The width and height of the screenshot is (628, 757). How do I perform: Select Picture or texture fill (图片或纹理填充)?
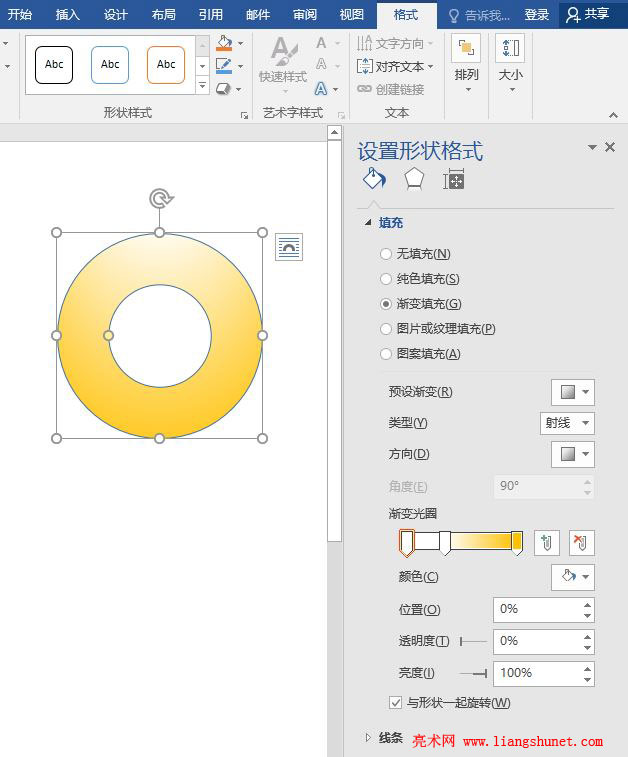(438, 329)
